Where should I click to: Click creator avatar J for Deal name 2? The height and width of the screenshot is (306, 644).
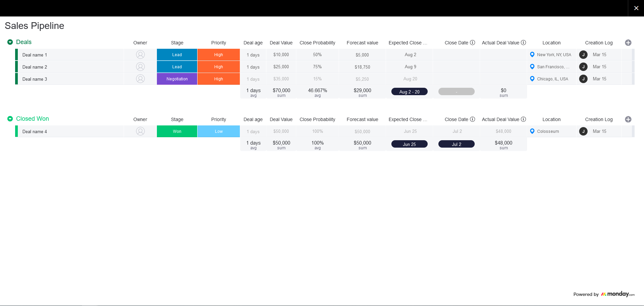[x=584, y=67]
